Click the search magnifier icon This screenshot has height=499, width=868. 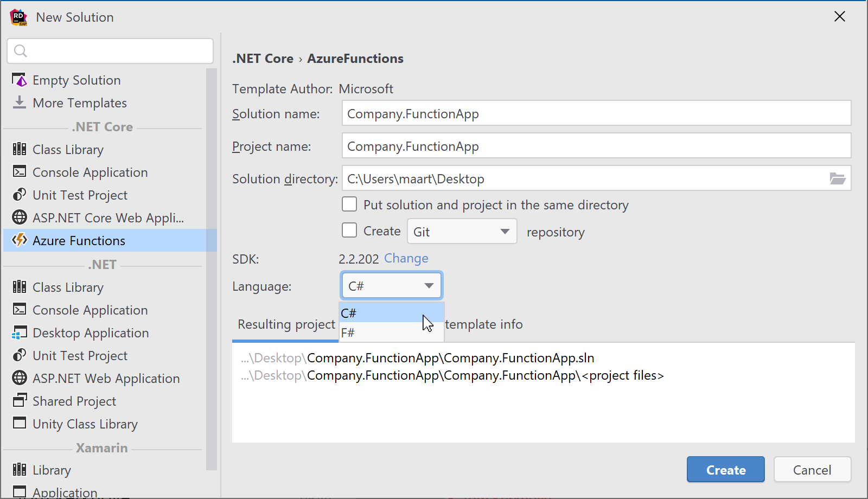21,51
